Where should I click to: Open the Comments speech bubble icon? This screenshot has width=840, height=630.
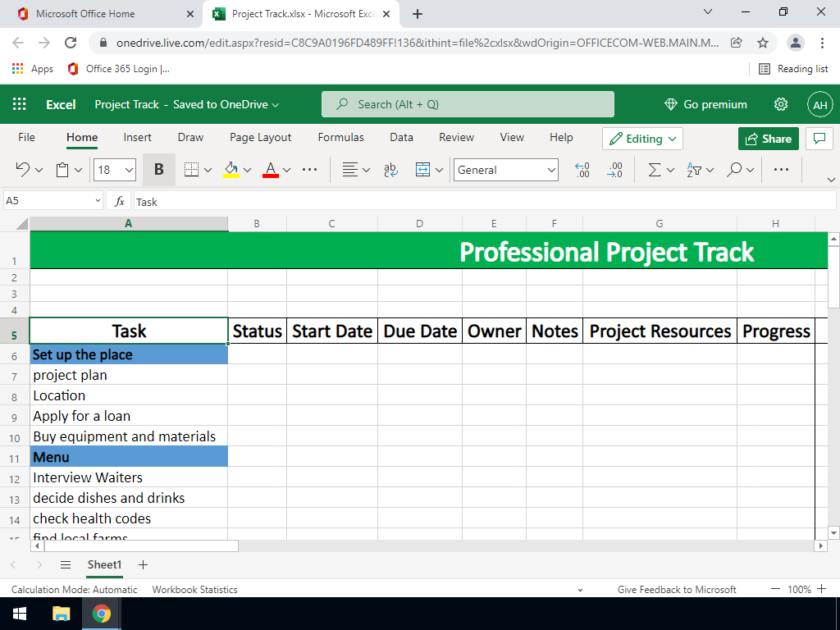818,139
